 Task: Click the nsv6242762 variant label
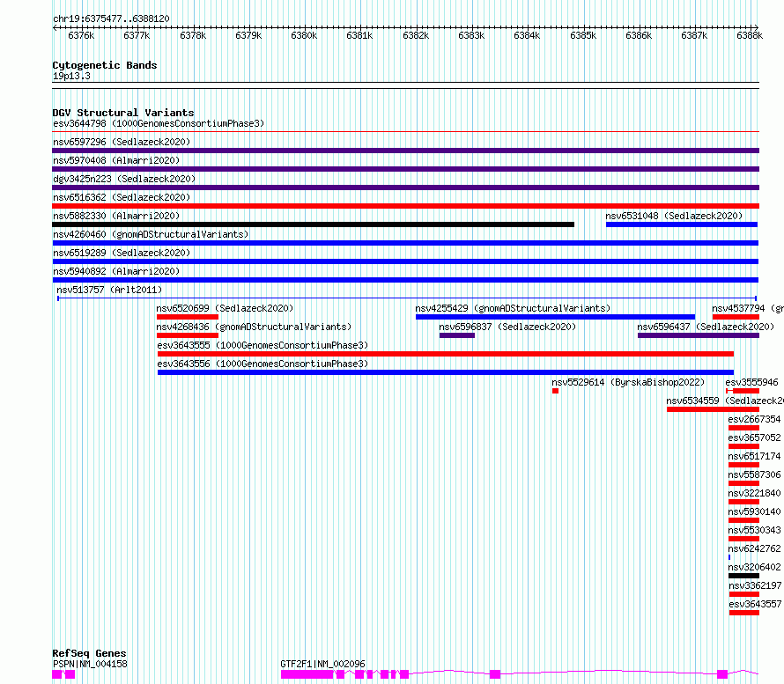coord(754,548)
